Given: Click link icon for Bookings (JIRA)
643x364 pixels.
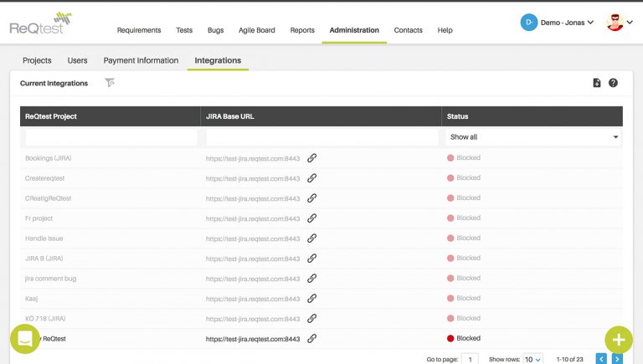Looking at the screenshot, I should (x=311, y=157).
